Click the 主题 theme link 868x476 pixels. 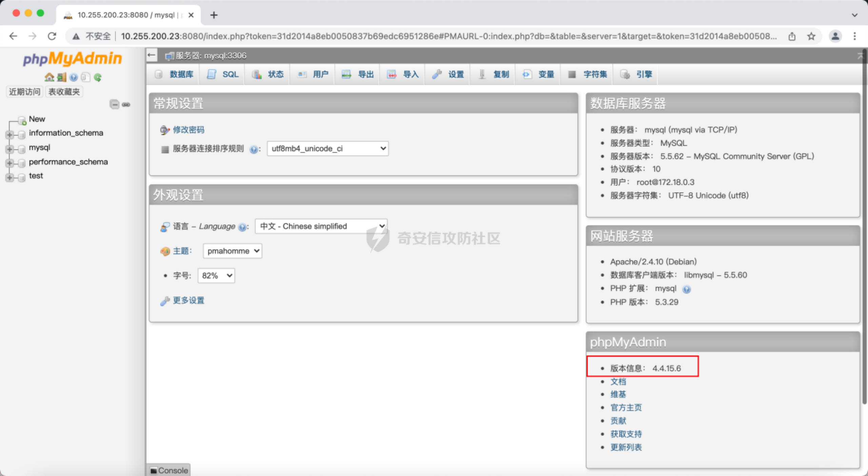click(181, 251)
